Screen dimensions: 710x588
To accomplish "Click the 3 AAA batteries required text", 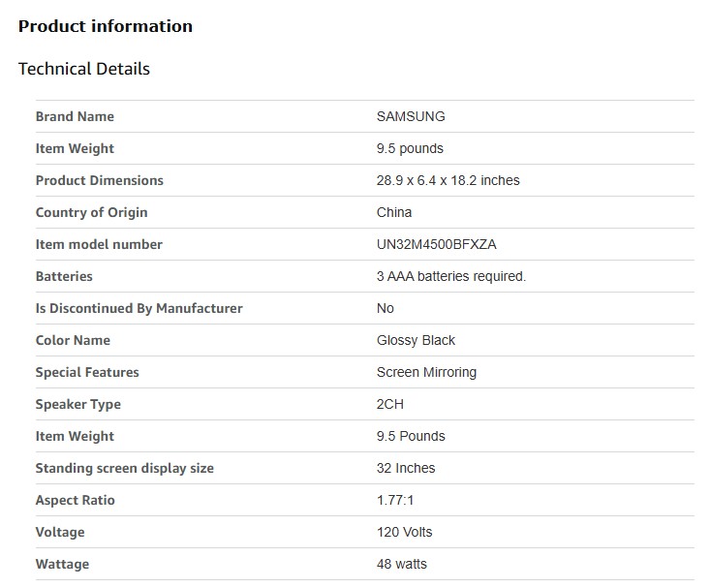I will click(x=451, y=276).
